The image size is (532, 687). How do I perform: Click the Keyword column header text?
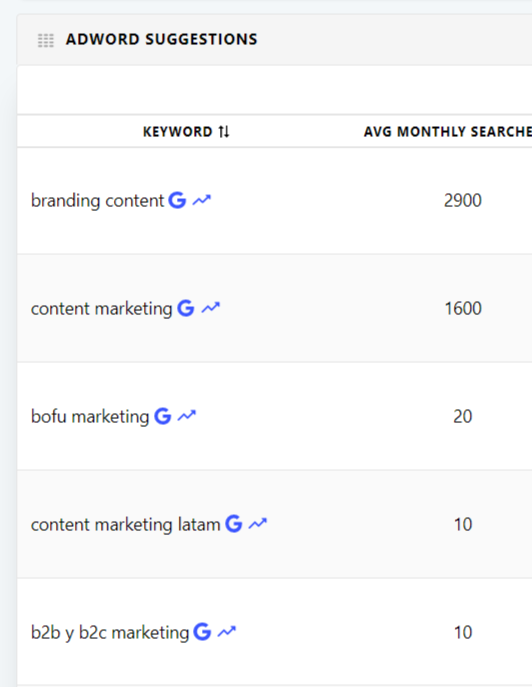(x=177, y=131)
